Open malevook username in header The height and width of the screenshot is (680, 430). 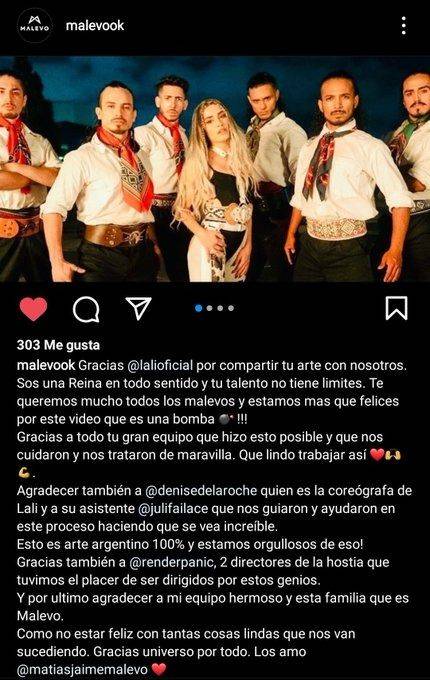coord(95,26)
